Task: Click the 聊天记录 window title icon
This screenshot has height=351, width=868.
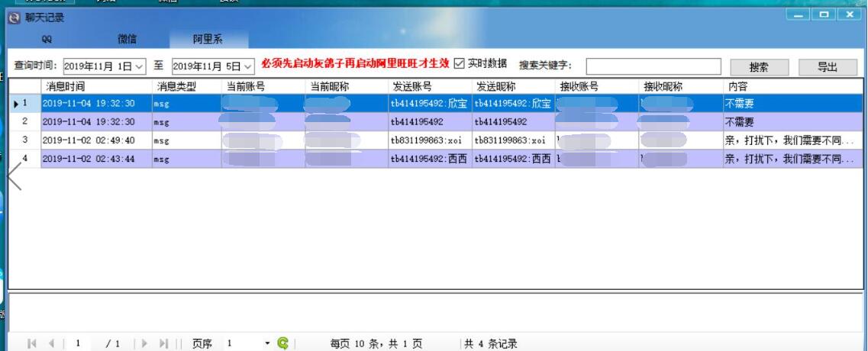Action: coord(14,17)
